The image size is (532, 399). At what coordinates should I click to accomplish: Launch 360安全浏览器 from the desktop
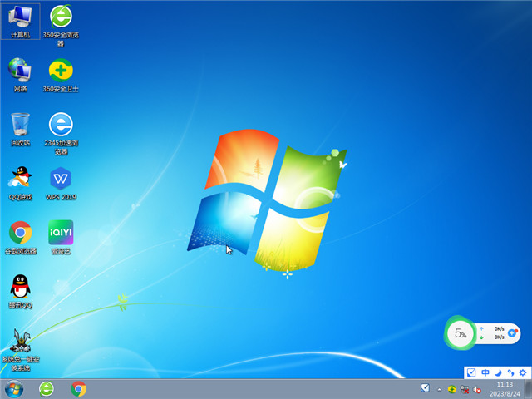(61, 25)
